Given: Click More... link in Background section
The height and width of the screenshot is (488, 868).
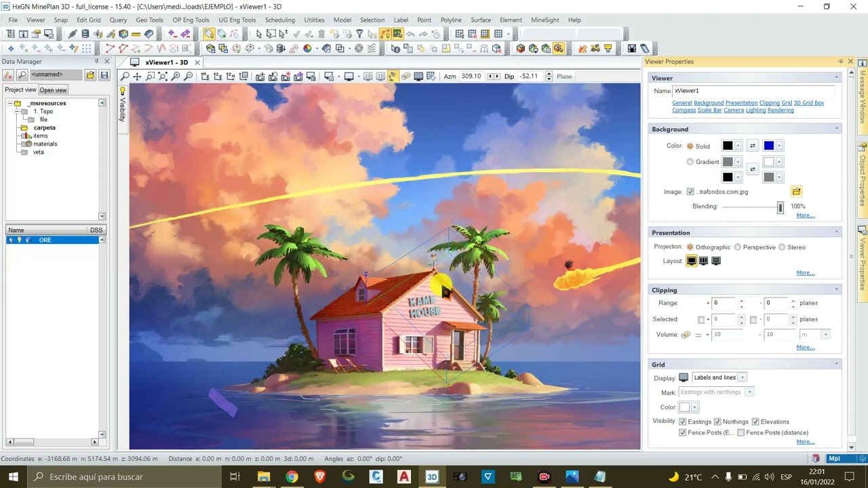Looking at the screenshot, I should coord(806,216).
